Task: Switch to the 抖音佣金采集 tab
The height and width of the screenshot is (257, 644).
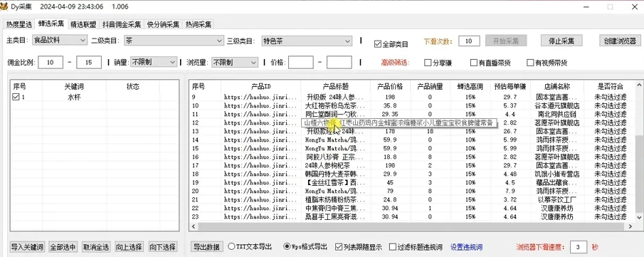Action: point(122,25)
